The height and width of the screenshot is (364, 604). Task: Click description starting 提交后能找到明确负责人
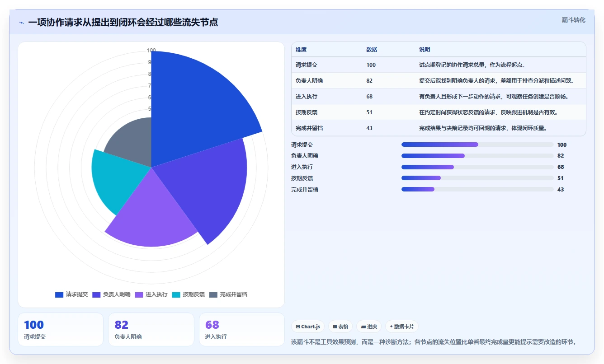pos(498,81)
